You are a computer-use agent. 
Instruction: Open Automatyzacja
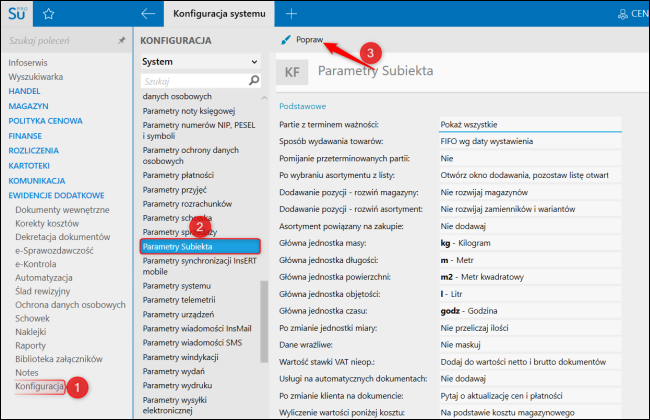(44, 278)
